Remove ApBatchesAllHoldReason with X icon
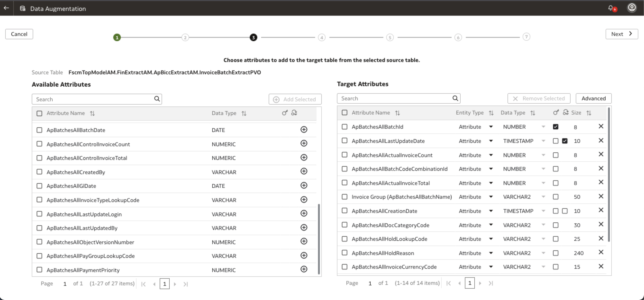 point(601,252)
